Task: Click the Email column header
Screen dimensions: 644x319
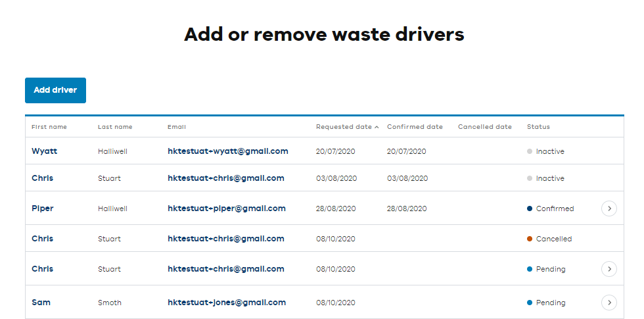Action: click(177, 127)
